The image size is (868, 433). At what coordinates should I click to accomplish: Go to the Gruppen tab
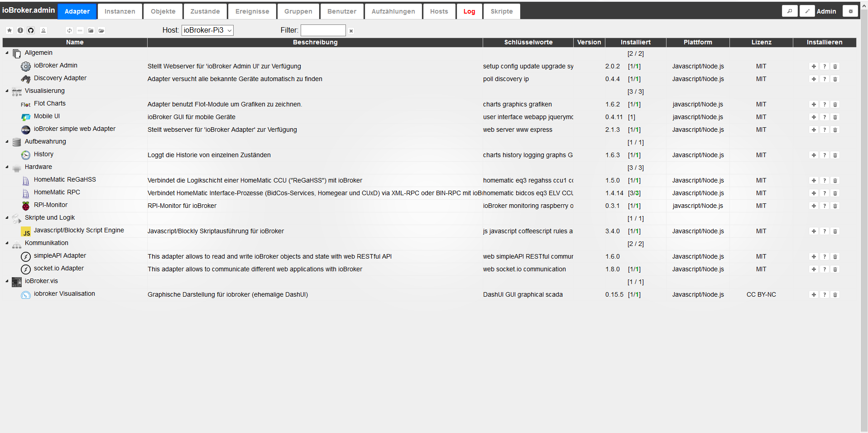pos(298,11)
